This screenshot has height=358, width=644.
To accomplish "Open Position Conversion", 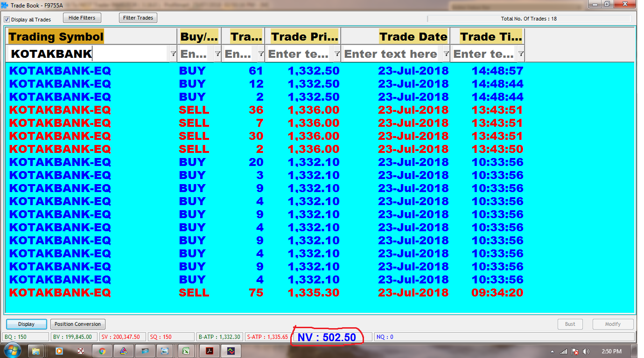I will click(x=77, y=324).
